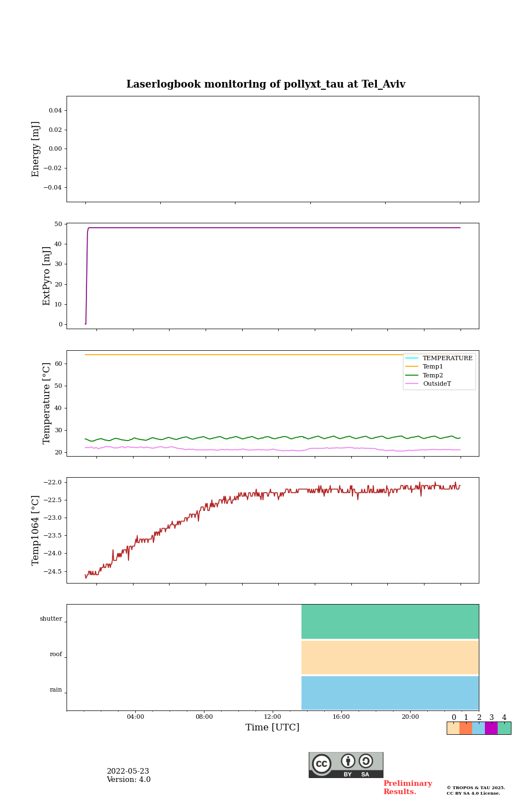The height and width of the screenshot is (798, 532).
Task: Click the 50 tick on ExtPyro axis
Action: (58, 224)
